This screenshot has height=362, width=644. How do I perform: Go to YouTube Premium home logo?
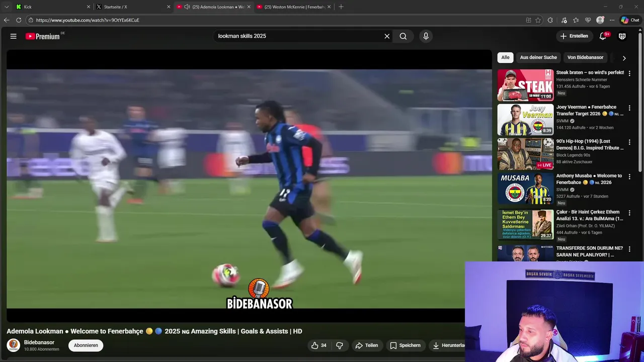tap(44, 36)
